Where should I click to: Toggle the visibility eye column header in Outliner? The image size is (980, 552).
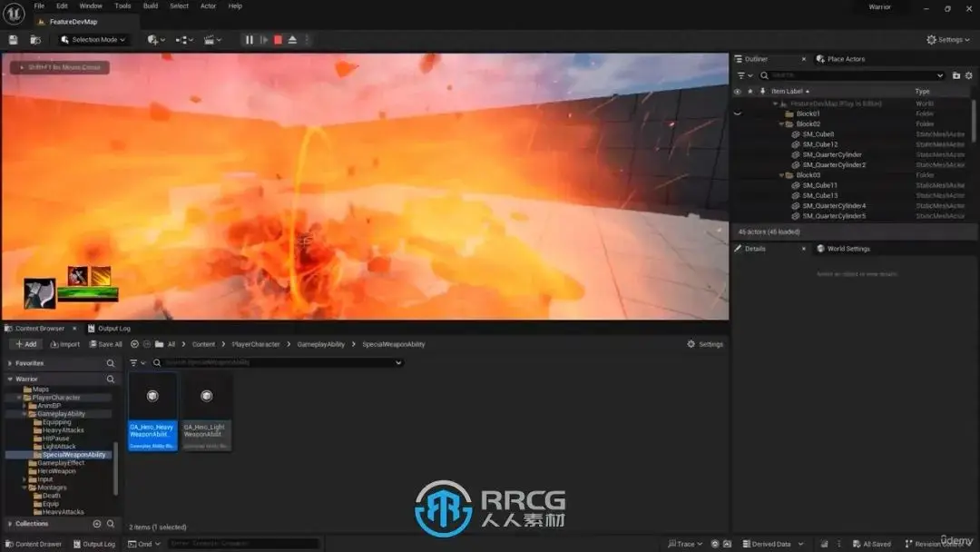737,92
